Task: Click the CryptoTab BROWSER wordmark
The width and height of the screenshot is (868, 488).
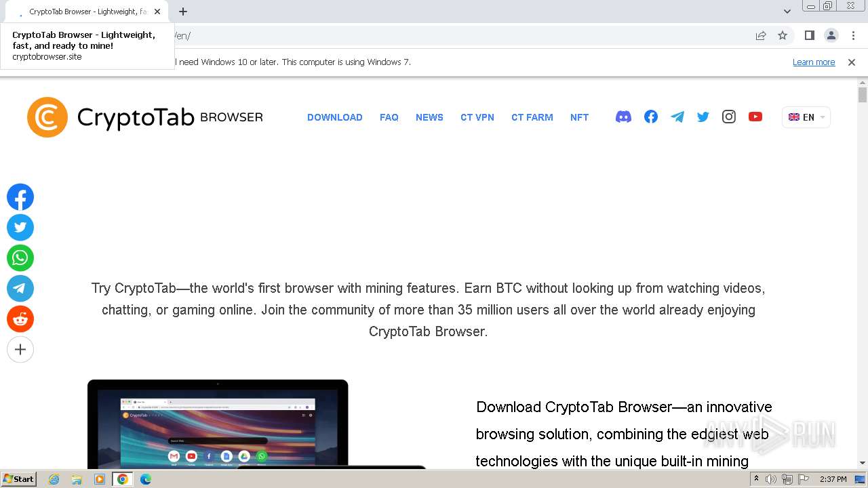Action: (x=170, y=117)
